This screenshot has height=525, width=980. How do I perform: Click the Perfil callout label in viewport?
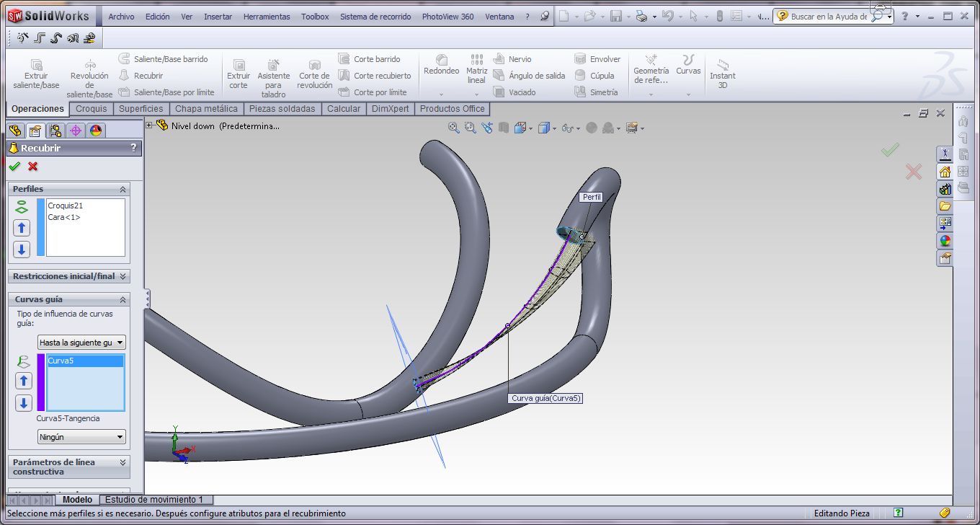pos(592,197)
